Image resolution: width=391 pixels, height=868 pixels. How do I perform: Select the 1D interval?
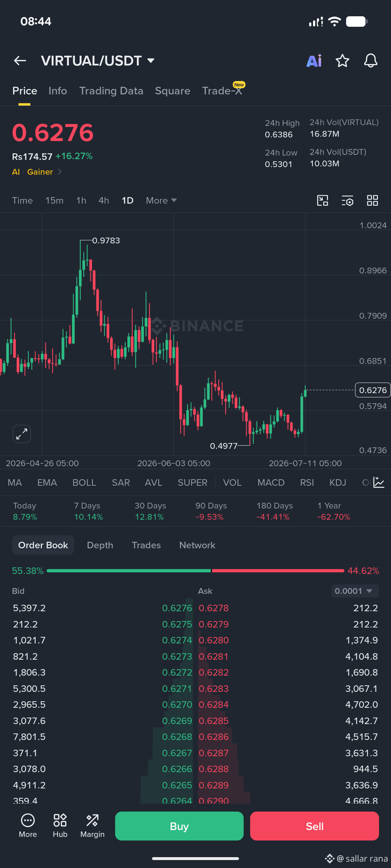click(x=127, y=200)
